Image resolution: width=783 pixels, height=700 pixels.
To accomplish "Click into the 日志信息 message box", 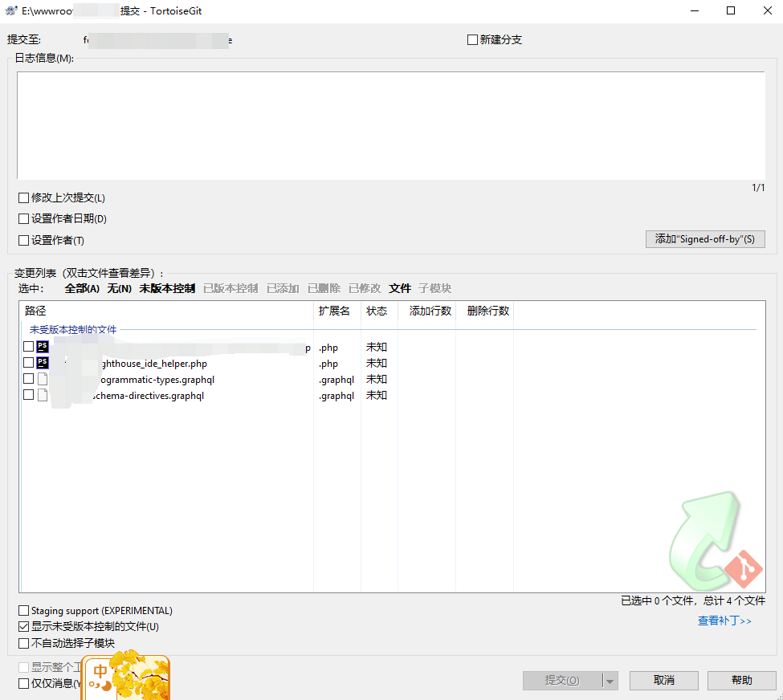I will pos(391,125).
